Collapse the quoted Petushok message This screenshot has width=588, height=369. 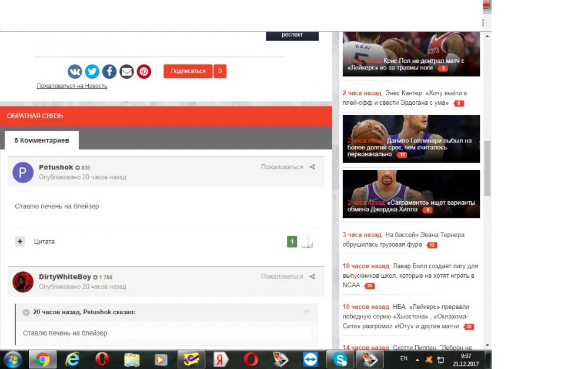[x=26, y=313]
